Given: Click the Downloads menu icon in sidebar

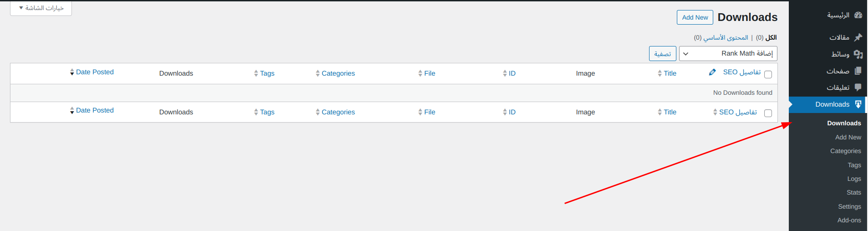Looking at the screenshot, I should 858,104.
